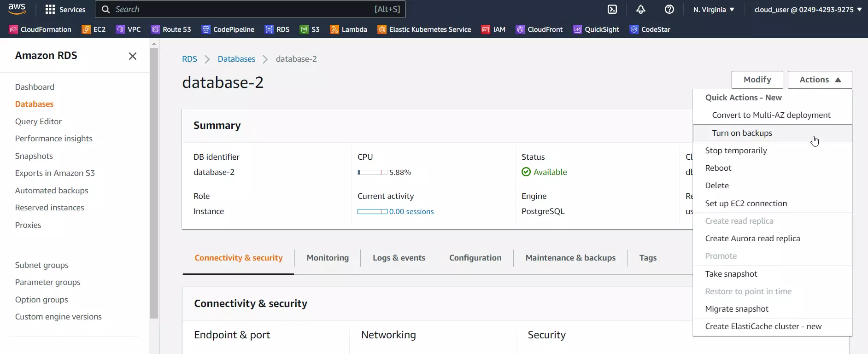Image resolution: width=868 pixels, height=354 pixels.
Task: Launch the CloudShell terminal icon
Action: tap(612, 9)
